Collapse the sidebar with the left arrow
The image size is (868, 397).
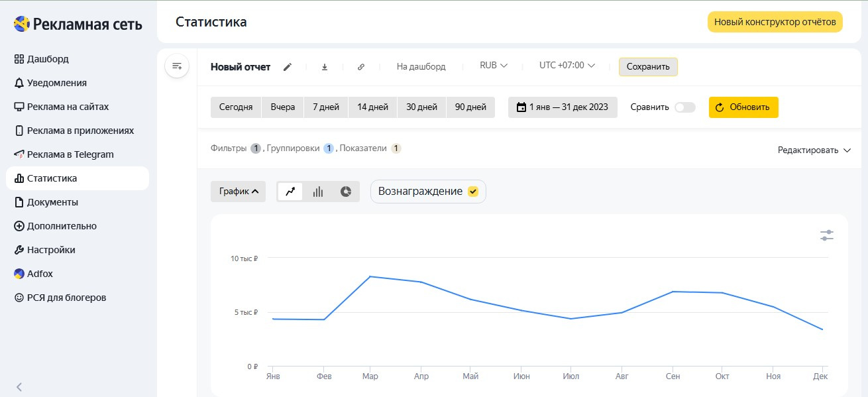pos(19,387)
